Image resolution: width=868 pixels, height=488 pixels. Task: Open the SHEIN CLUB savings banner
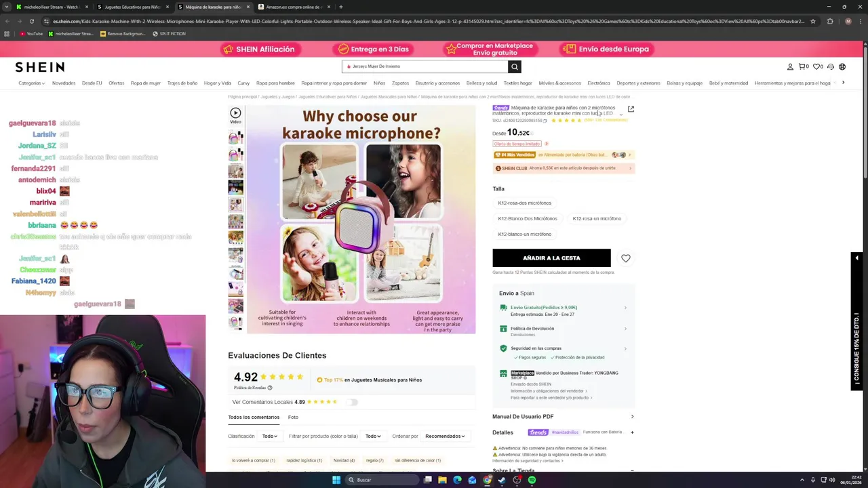pyautogui.click(x=564, y=168)
